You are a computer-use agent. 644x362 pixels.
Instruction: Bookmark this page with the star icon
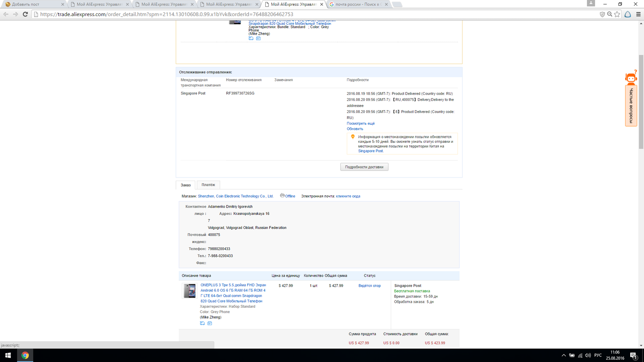coord(617,14)
